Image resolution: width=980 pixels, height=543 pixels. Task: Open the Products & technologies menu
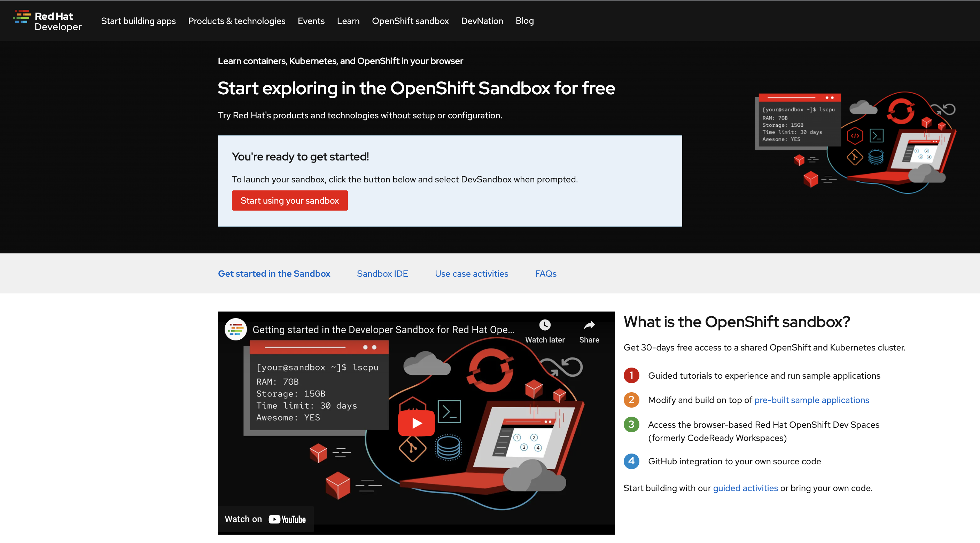236,21
